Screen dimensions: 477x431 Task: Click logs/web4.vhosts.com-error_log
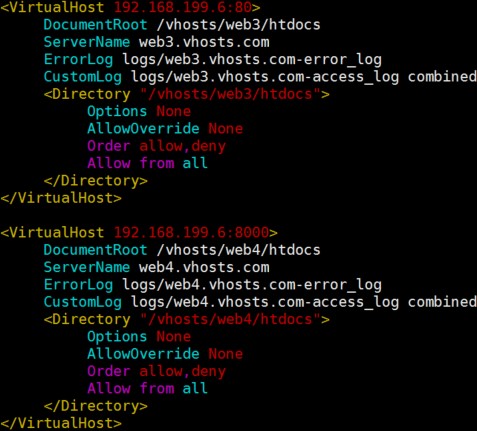[x=252, y=285]
